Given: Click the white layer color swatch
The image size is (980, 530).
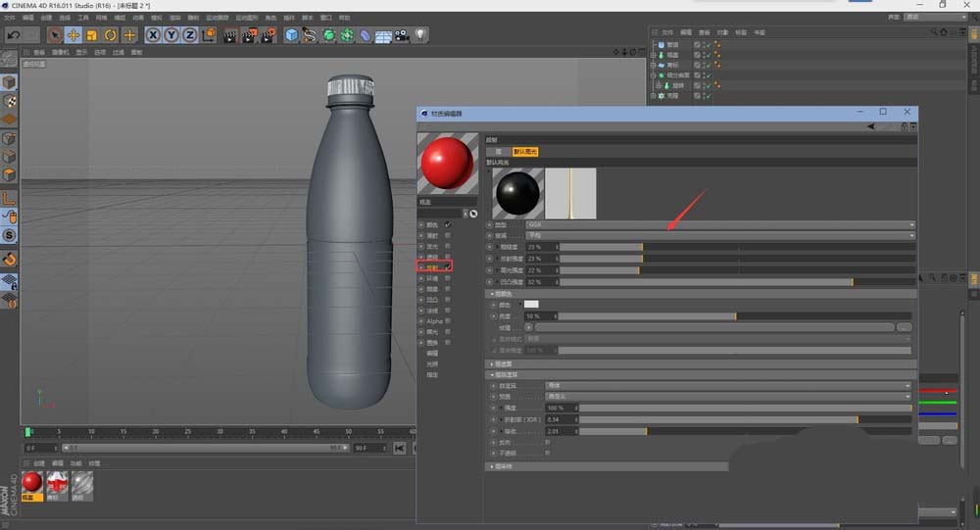Looking at the screenshot, I should point(532,305).
